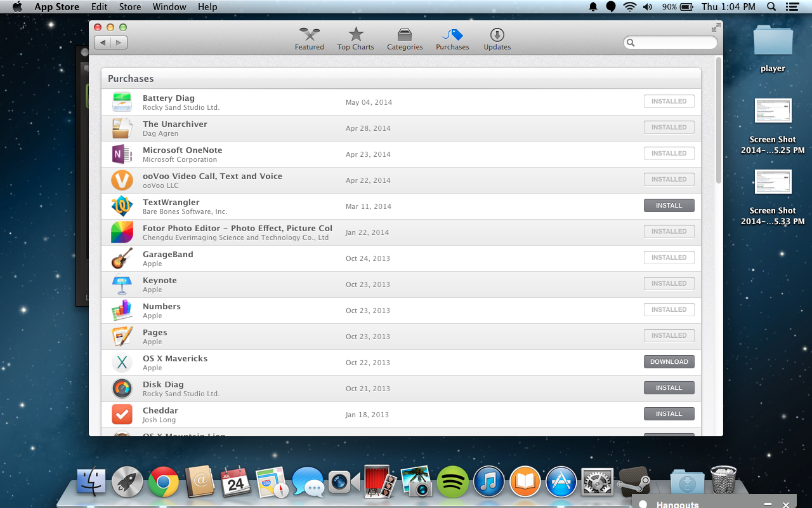Click developer name Rocky Sand Studio under Battery Diag

click(181, 107)
